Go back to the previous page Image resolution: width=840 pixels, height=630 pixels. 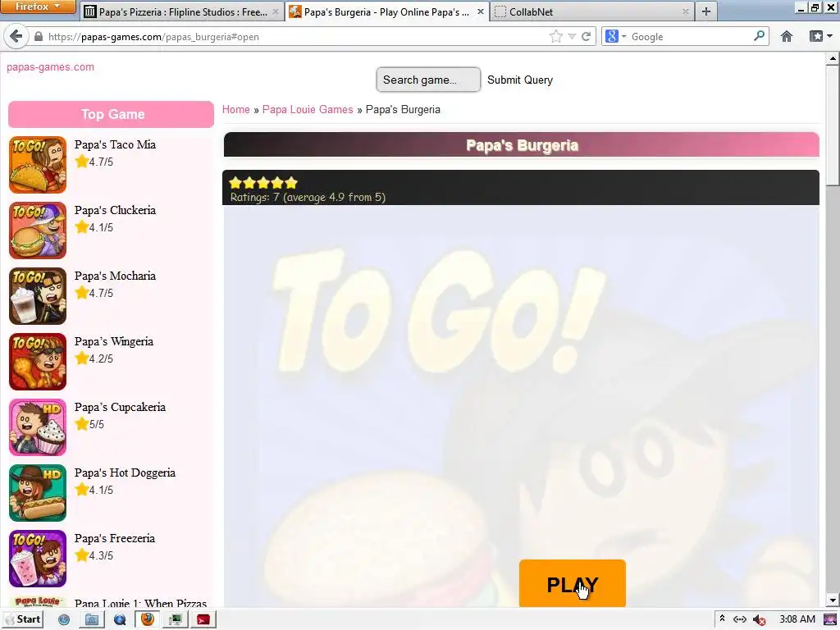click(16, 36)
